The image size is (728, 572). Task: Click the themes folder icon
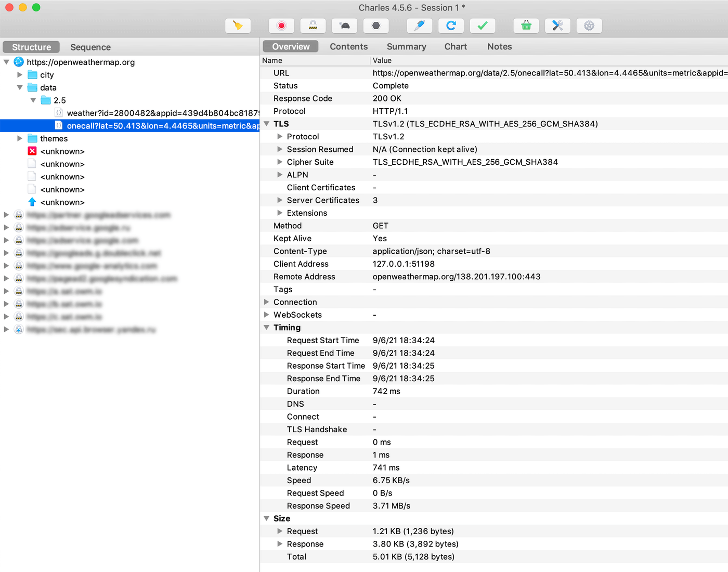[32, 138]
